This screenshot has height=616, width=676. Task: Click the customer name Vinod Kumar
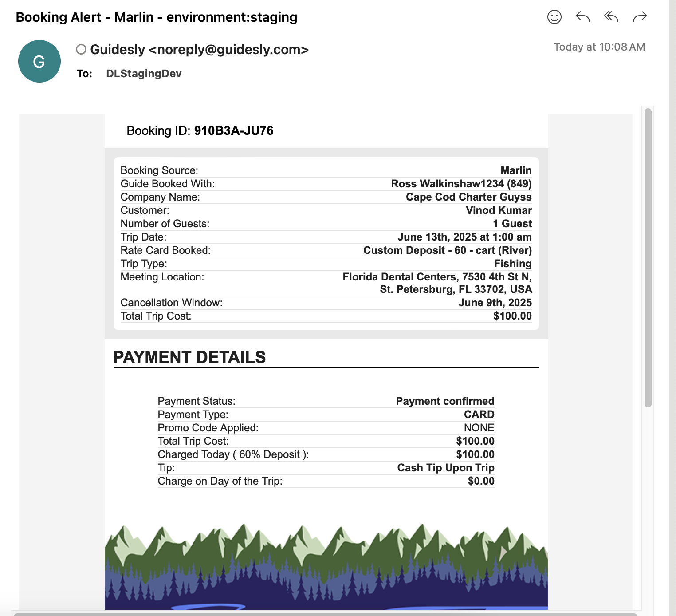(498, 210)
